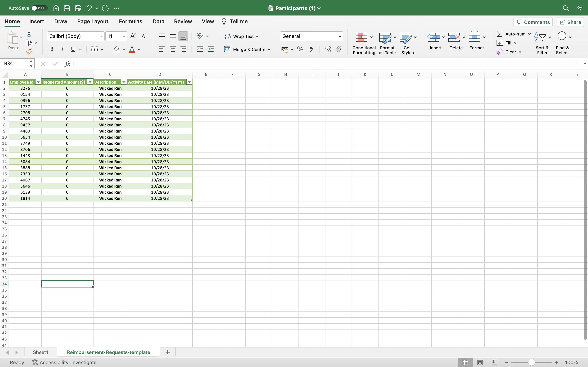Toggle Italic formatting
The height and width of the screenshot is (367, 588).
tap(62, 49)
